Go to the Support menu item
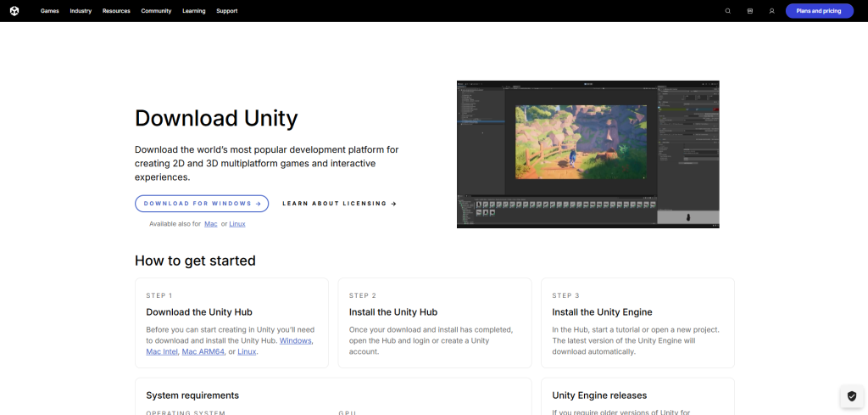This screenshot has width=868, height=415. coord(226,11)
